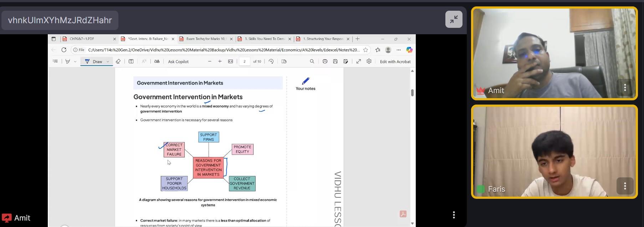This screenshot has width=644, height=227.
Task: Switch to Exam Techq for Marks tab
Action: click(205, 39)
